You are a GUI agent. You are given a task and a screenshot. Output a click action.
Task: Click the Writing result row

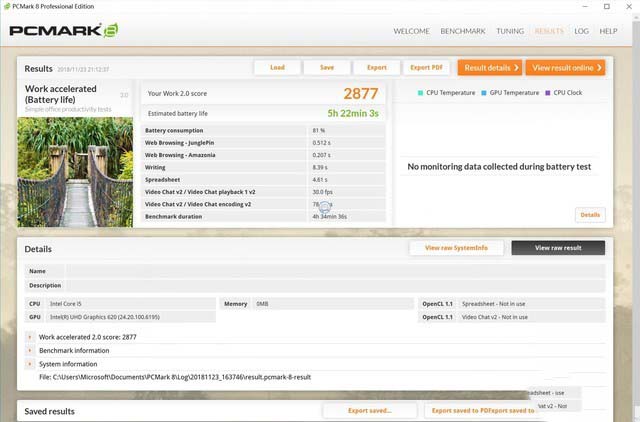coord(263,167)
